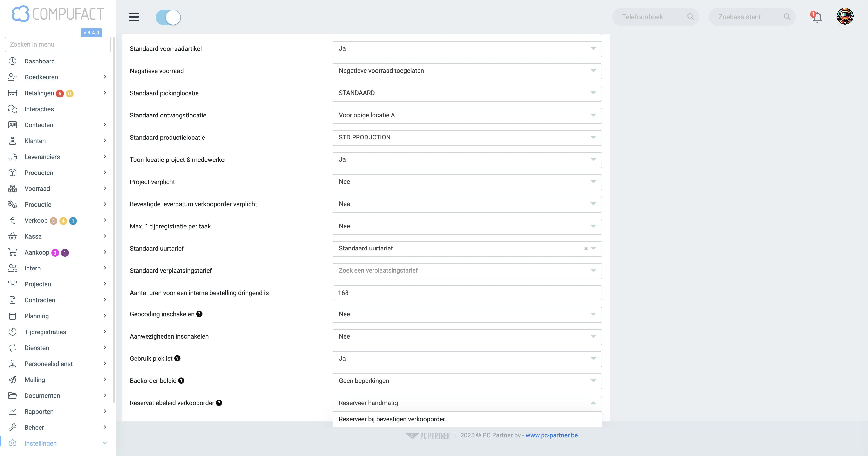Focus the Zoekassistent search field
Screen dimensions: 868x456
pos(752,17)
